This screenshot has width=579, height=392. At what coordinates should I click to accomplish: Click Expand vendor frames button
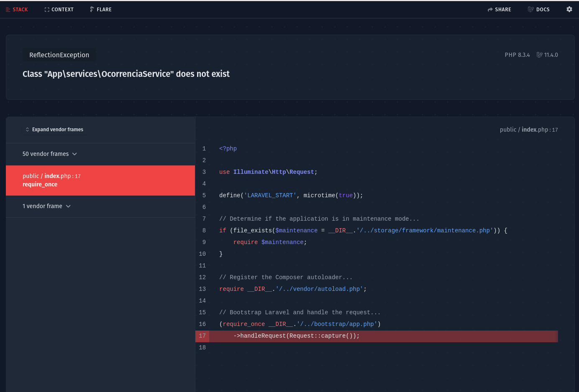click(55, 130)
